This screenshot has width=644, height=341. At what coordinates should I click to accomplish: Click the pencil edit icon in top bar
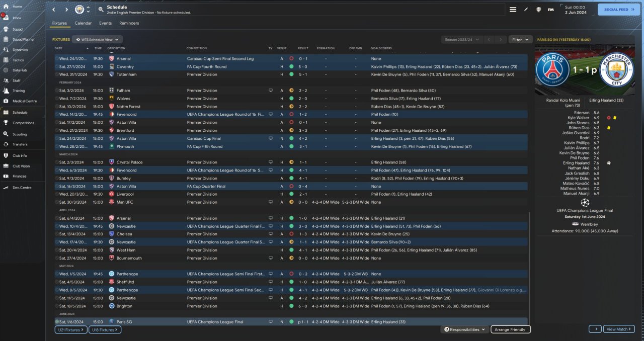(526, 10)
